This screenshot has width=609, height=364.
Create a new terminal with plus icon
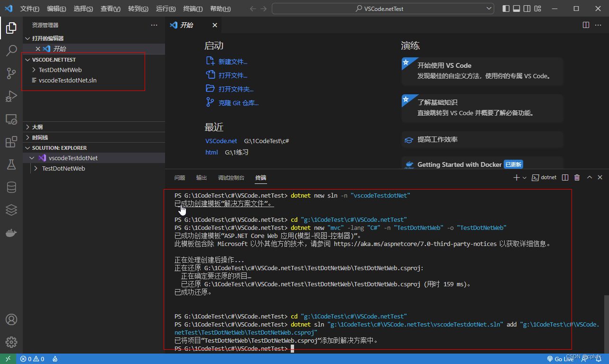[x=517, y=177]
